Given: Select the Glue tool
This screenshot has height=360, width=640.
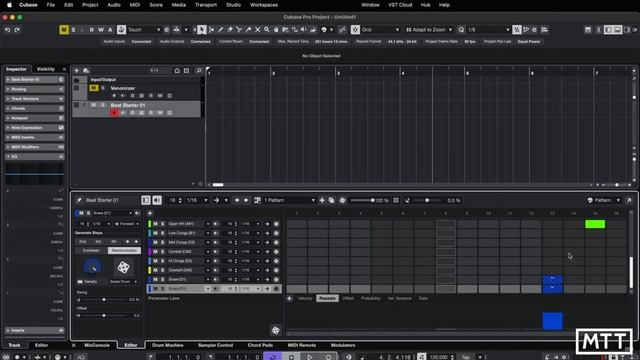Looking at the screenshot, I should (248, 30).
